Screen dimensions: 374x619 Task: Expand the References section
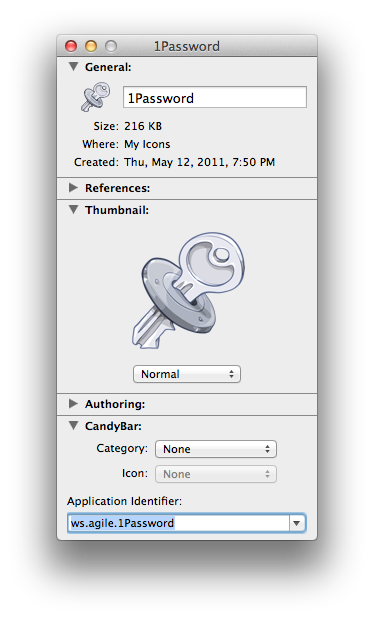click(73, 188)
